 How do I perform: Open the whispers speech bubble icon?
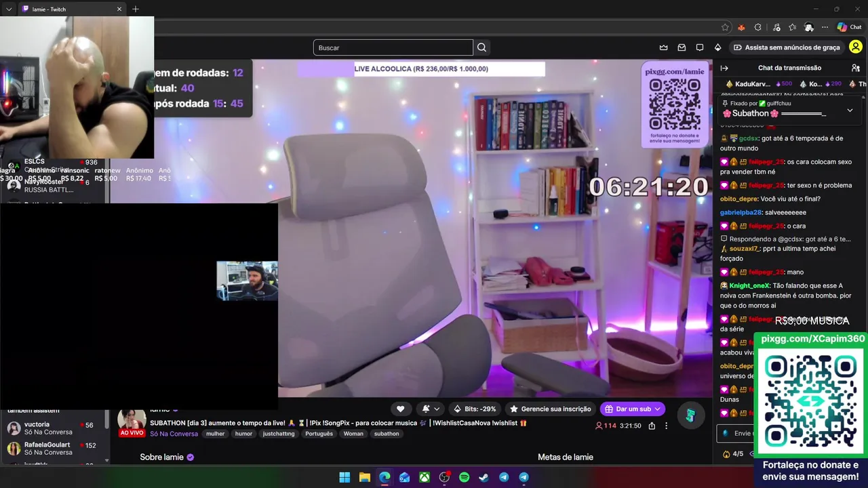pyautogui.click(x=700, y=47)
